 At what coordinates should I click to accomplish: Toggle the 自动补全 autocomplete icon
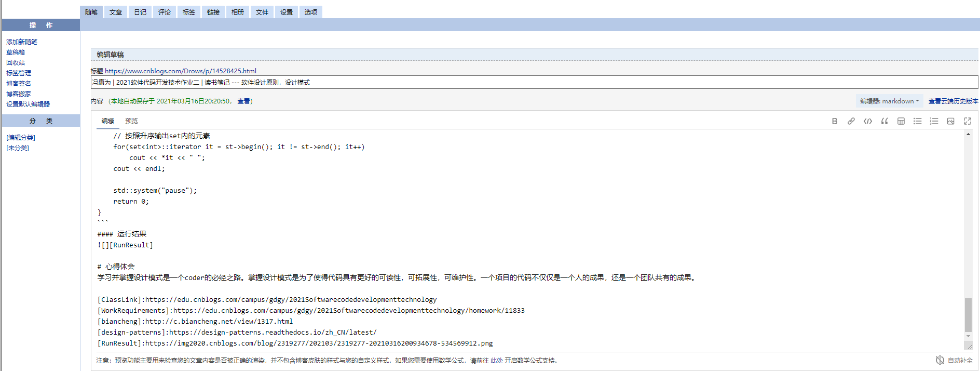click(x=940, y=360)
